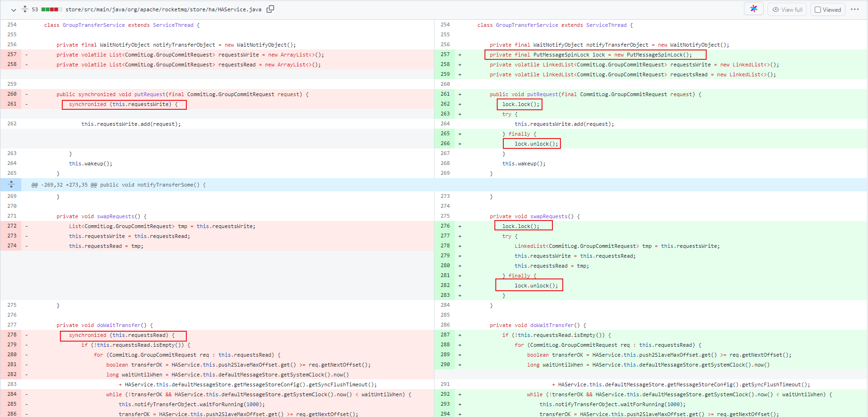Click the 53 changes count
The height and width of the screenshot is (417, 868).
click(x=35, y=9)
